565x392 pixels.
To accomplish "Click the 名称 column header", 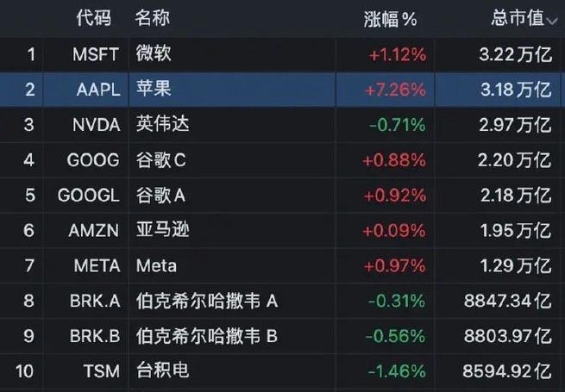I will click(x=153, y=17).
